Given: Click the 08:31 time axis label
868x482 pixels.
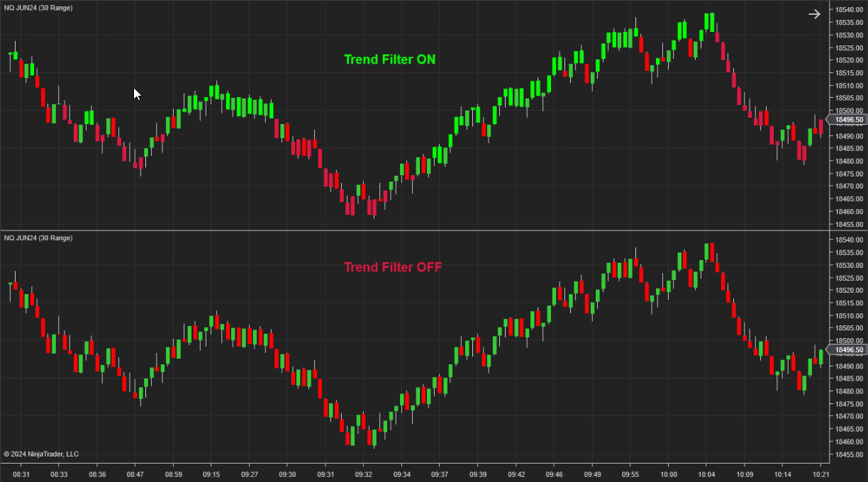Looking at the screenshot, I should (x=21, y=474).
